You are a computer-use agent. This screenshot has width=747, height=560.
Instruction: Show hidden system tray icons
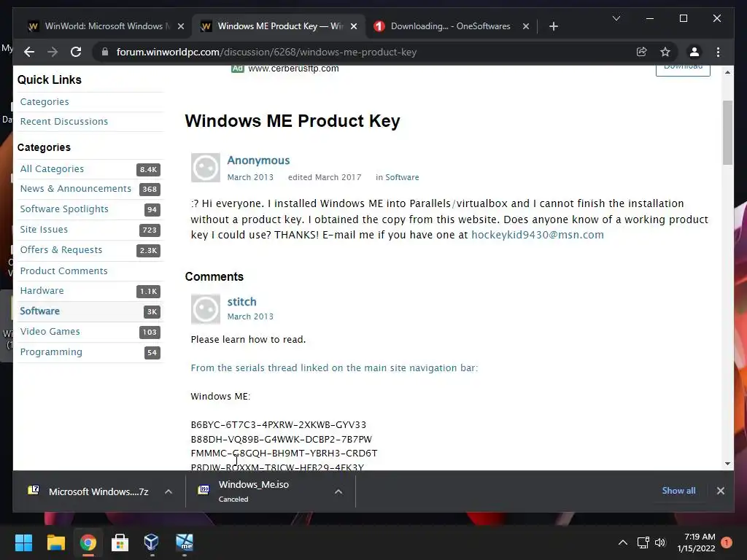coord(623,542)
